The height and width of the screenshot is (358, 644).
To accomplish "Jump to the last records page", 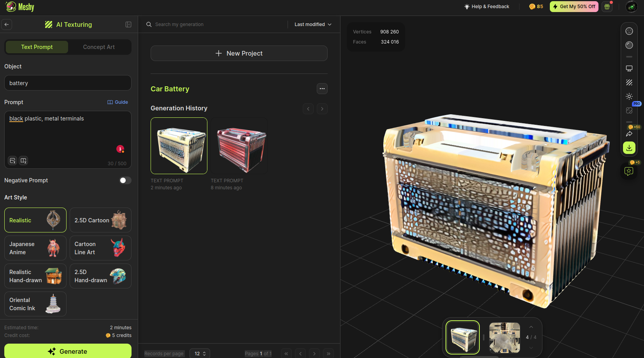I will 328,354.
